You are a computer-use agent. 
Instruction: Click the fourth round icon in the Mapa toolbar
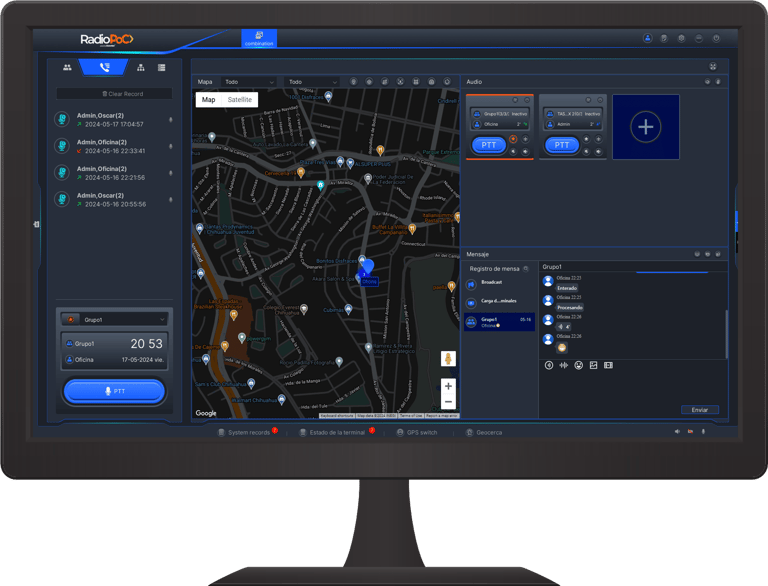[x=400, y=82]
